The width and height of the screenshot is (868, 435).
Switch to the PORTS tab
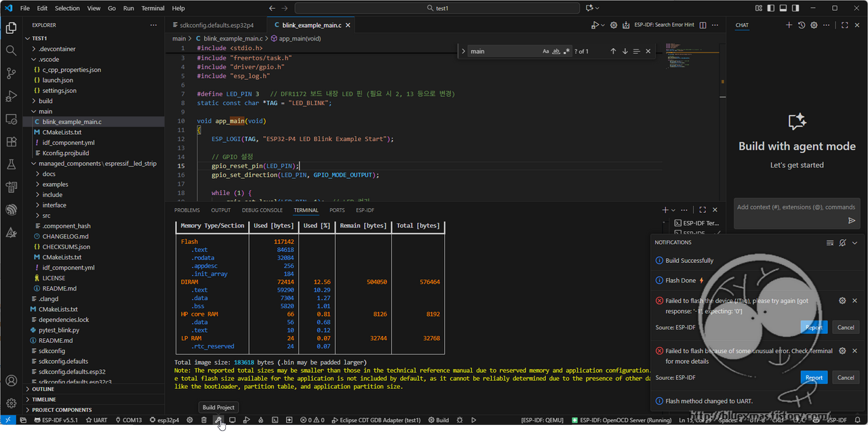click(x=337, y=210)
